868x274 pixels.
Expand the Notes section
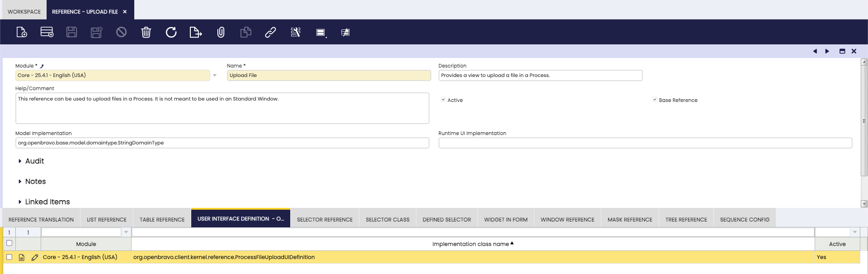[35, 182]
